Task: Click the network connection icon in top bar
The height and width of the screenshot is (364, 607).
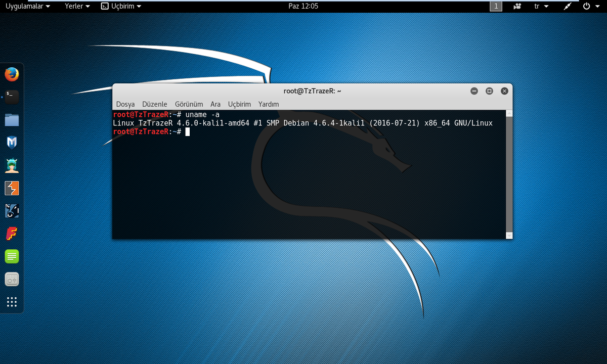Action: click(567, 6)
